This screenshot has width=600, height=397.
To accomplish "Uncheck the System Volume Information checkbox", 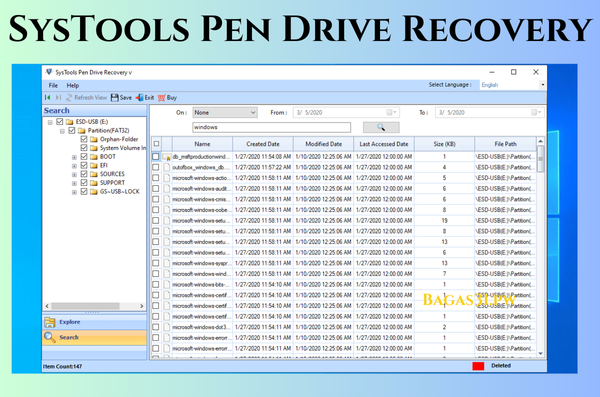I will coord(84,148).
